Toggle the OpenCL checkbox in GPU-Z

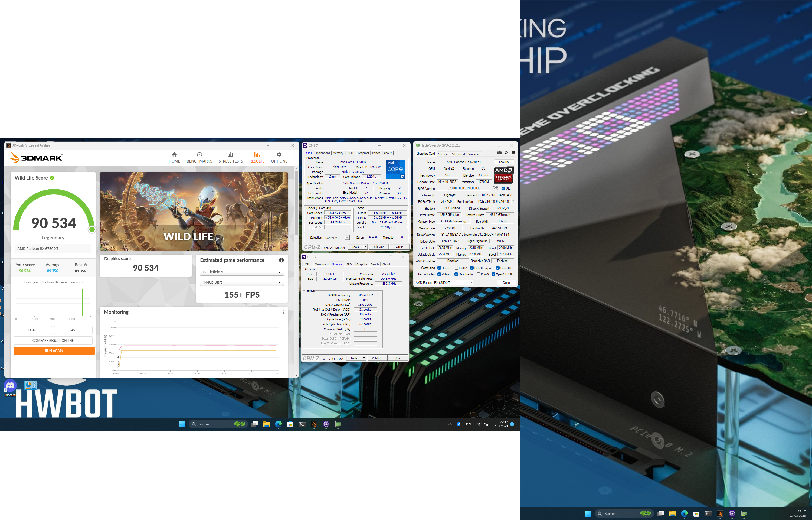click(439, 268)
